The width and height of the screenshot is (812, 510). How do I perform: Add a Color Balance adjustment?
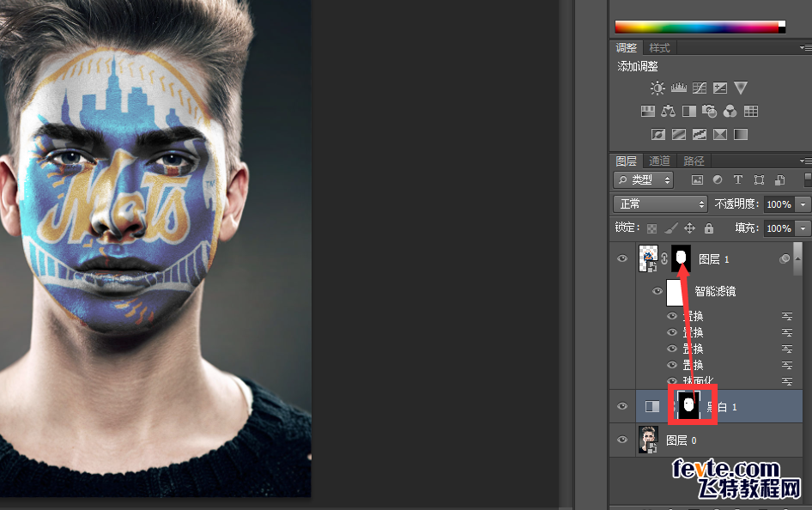click(x=668, y=111)
